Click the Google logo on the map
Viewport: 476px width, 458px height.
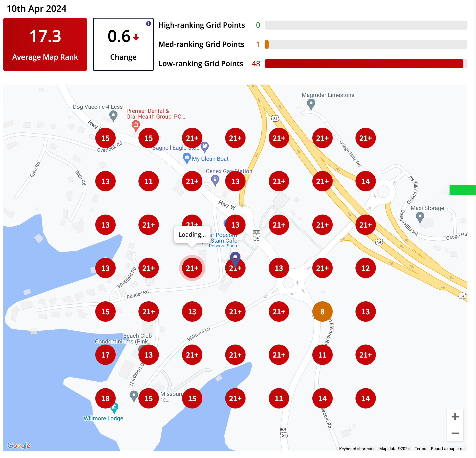[x=19, y=445]
